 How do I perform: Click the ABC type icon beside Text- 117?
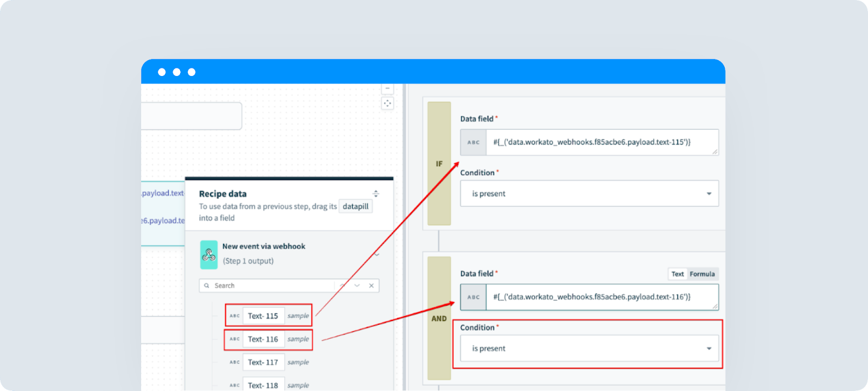(234, 362)
